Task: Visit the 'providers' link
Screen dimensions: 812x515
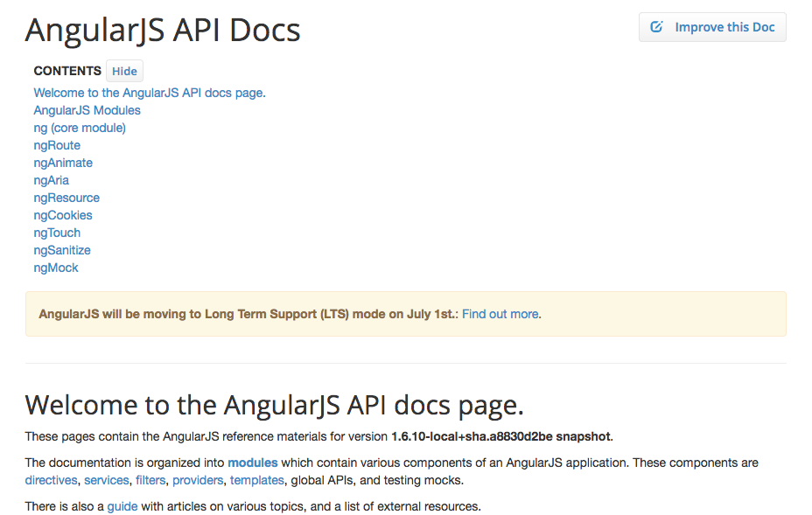Action: [198, 480]
